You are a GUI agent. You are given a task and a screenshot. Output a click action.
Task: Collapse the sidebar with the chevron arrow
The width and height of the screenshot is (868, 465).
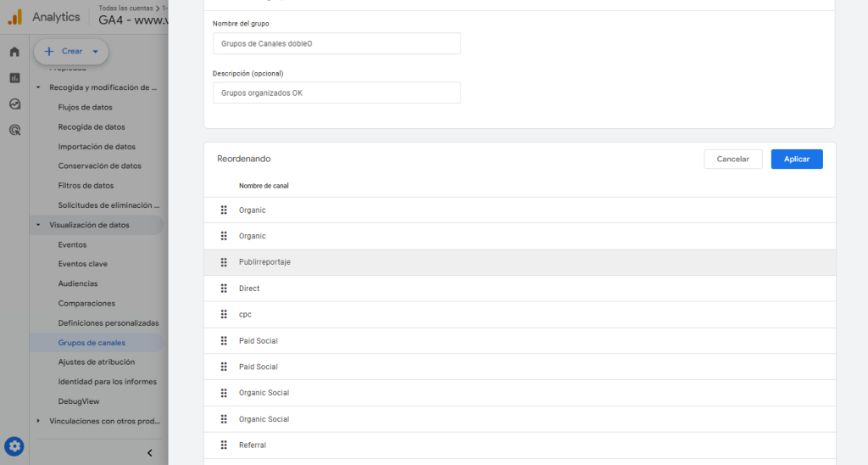pyautogui.click(x=150, y=453)
